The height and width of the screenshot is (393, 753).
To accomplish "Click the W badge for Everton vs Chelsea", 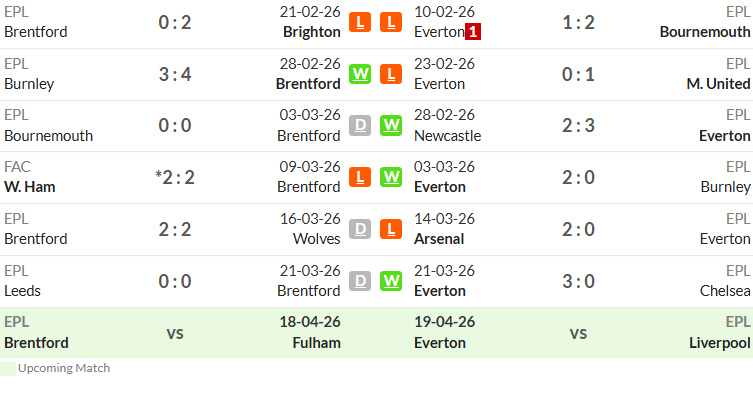I will coord(391,281).
